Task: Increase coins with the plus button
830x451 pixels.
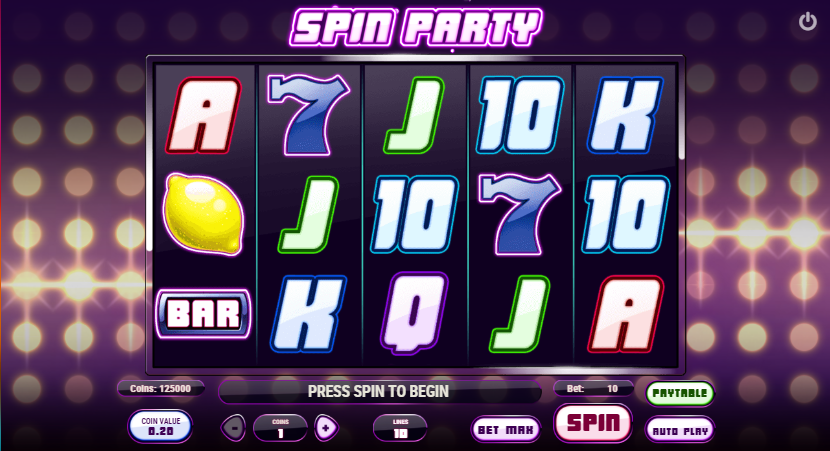Action: [x=326, y=428]
